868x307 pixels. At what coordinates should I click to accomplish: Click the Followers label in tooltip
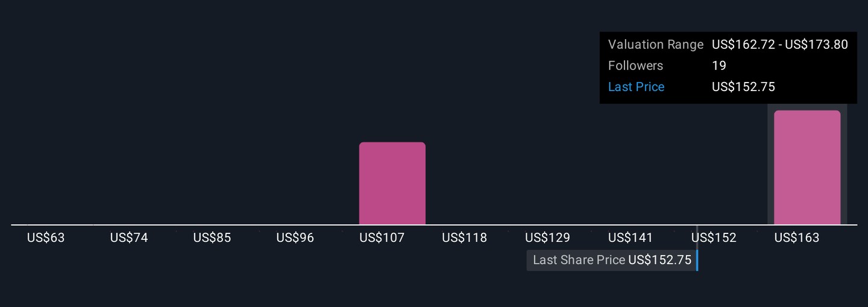[x=635, y=66]
